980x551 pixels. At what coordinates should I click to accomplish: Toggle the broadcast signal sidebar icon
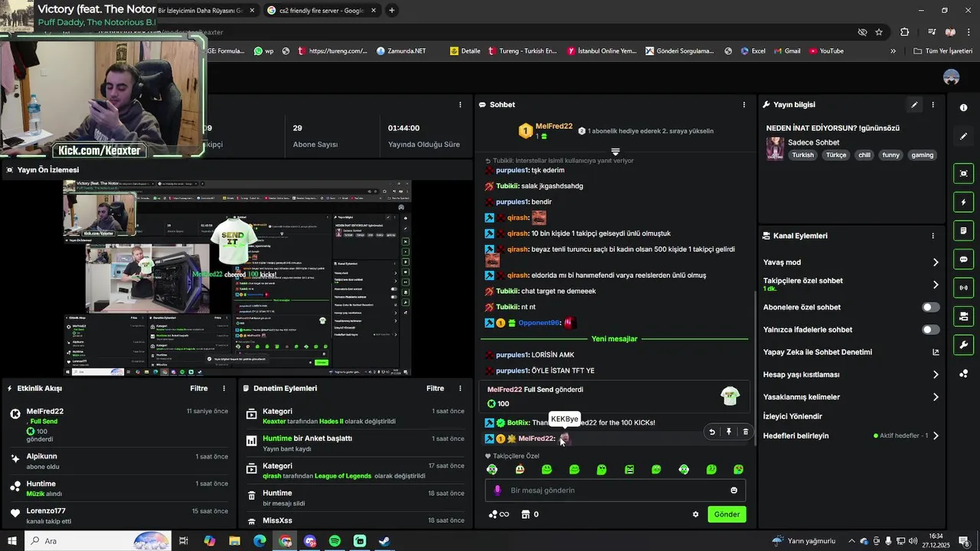pos(963,288)
